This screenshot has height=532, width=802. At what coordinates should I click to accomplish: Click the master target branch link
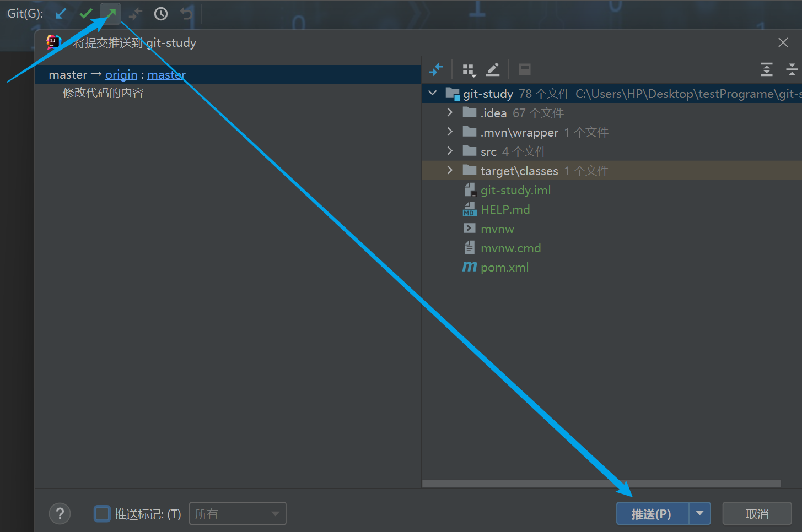pos(166,75)
